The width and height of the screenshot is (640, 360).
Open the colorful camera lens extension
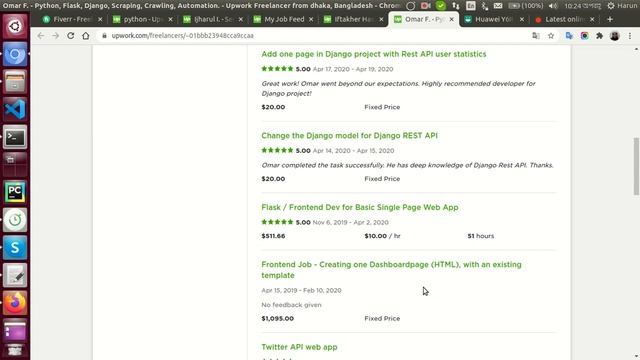(584, 36)
